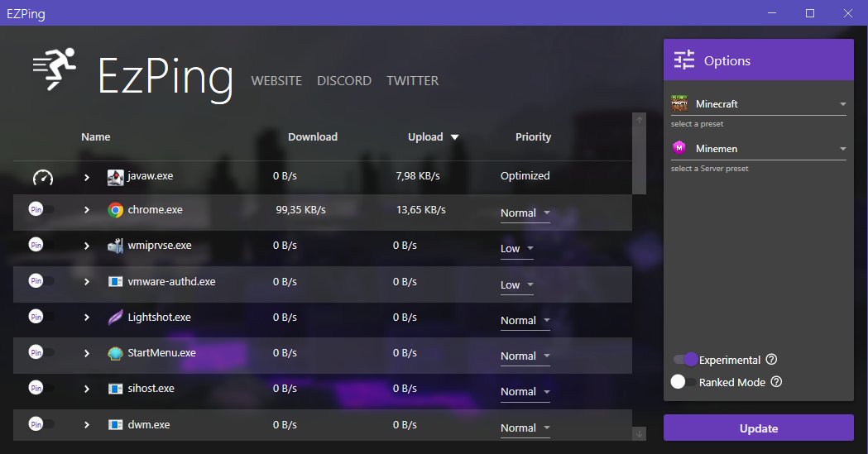Click the Upload sort arrow
Screen dimensions: 868x454
454,137
